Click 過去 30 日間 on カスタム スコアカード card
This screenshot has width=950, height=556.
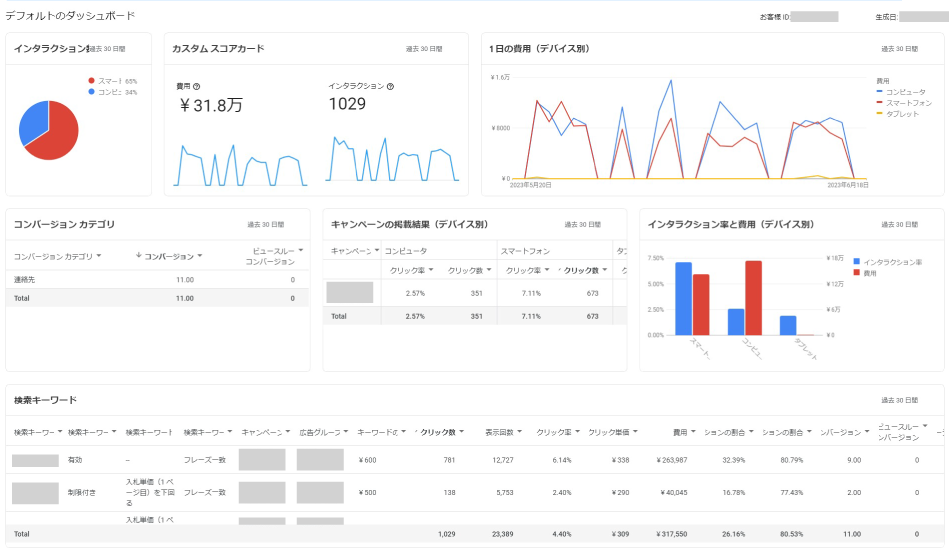point(424,47)
